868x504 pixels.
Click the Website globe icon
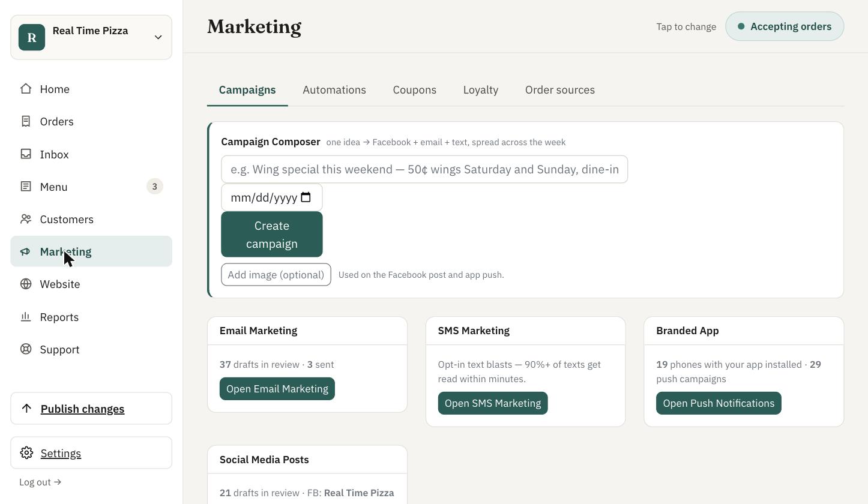26,284
